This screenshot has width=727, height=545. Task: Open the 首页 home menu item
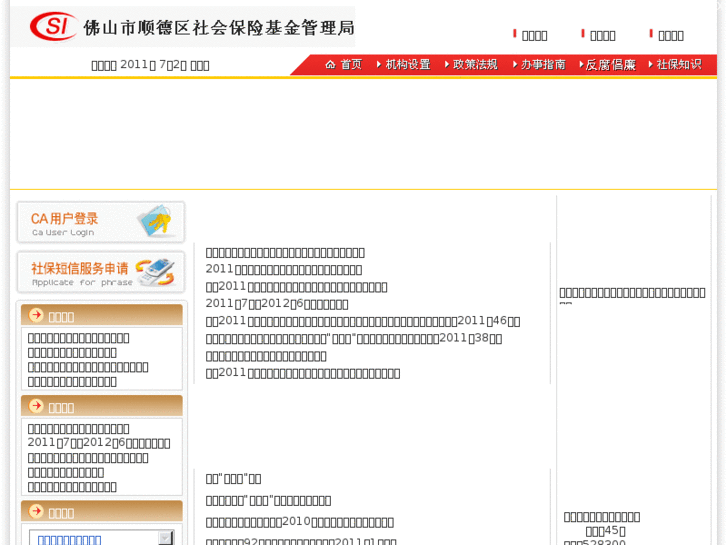coord(351,64)
